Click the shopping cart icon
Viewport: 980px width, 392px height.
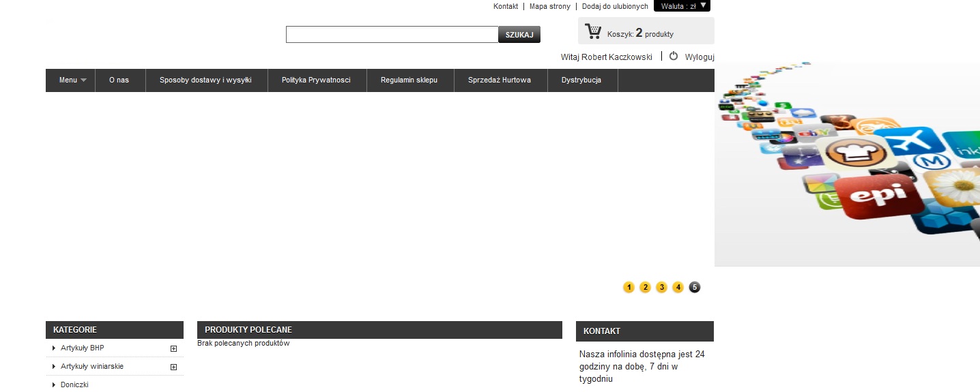point(593,31)
